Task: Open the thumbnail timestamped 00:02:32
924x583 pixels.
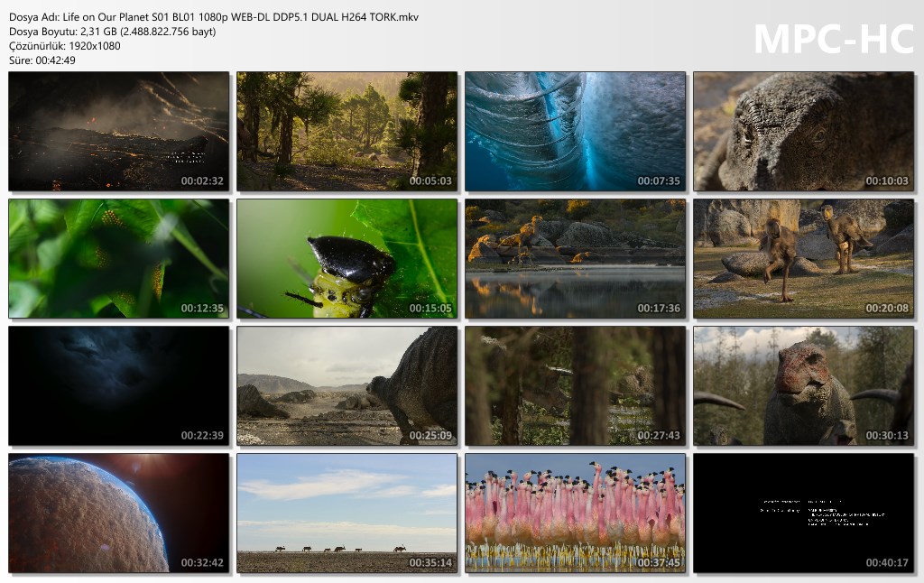Action: (x=118, y=132)
